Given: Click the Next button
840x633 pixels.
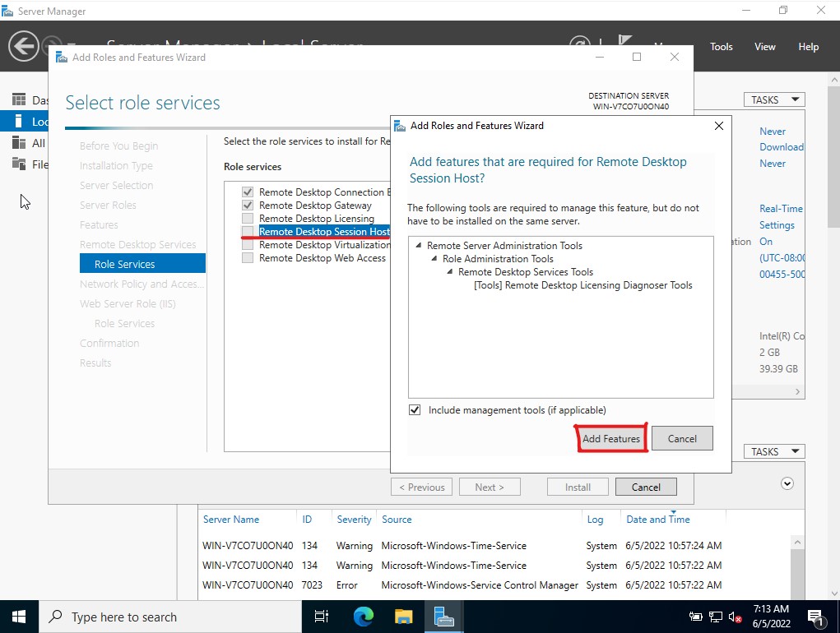Looking at the screenshot, I should 490,487.
